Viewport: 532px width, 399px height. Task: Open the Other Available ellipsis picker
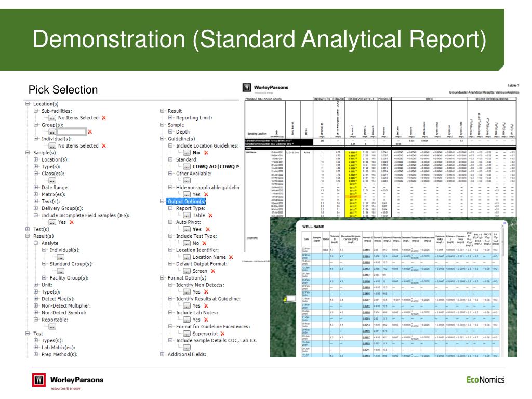(x=187, y=180)
